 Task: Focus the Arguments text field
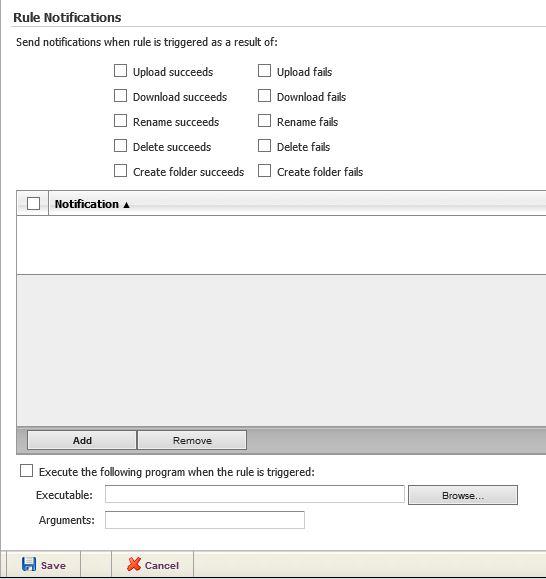(x=205, y=520)
